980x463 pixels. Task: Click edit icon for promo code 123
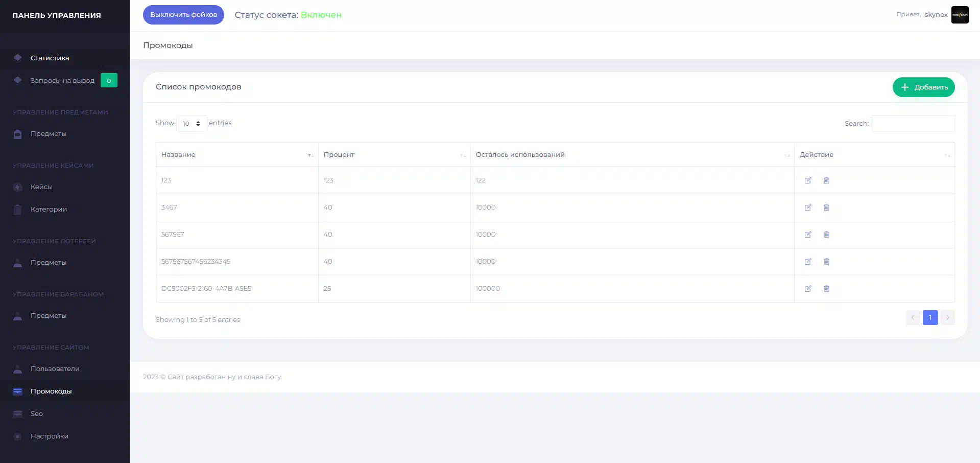coord(808,180)
